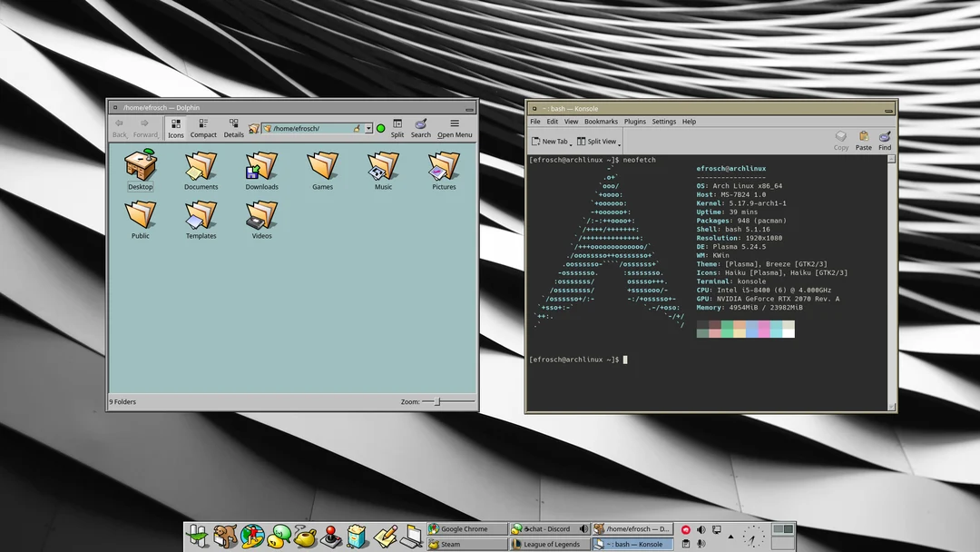980x552 pixels.
Task: Open Find in the Konsole toolbar
Action: [x=885, y=141]
